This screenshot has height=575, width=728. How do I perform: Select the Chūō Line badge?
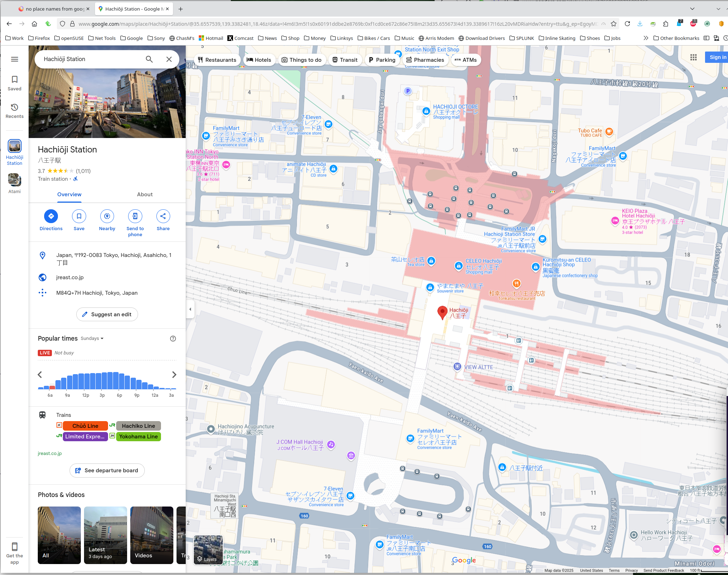[x=85, y=426]
